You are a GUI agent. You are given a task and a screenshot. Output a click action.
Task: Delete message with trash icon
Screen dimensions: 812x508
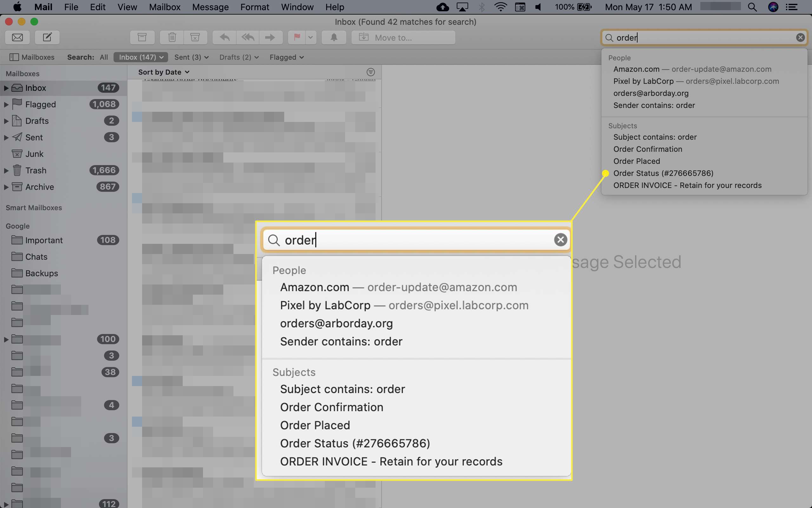(x=172, y=37)
